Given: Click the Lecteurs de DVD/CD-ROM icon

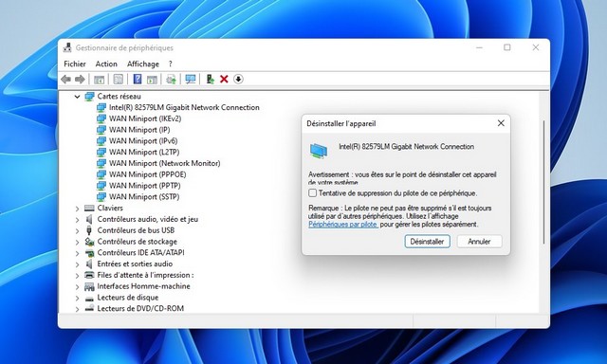Looking at the screenshot, I should pos(89,308).
